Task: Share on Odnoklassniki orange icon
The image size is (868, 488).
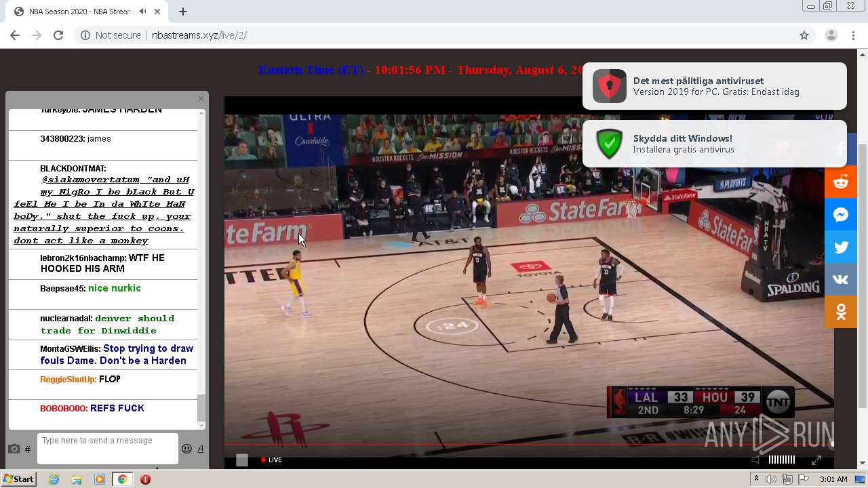Action: click(x=841, y=312)
